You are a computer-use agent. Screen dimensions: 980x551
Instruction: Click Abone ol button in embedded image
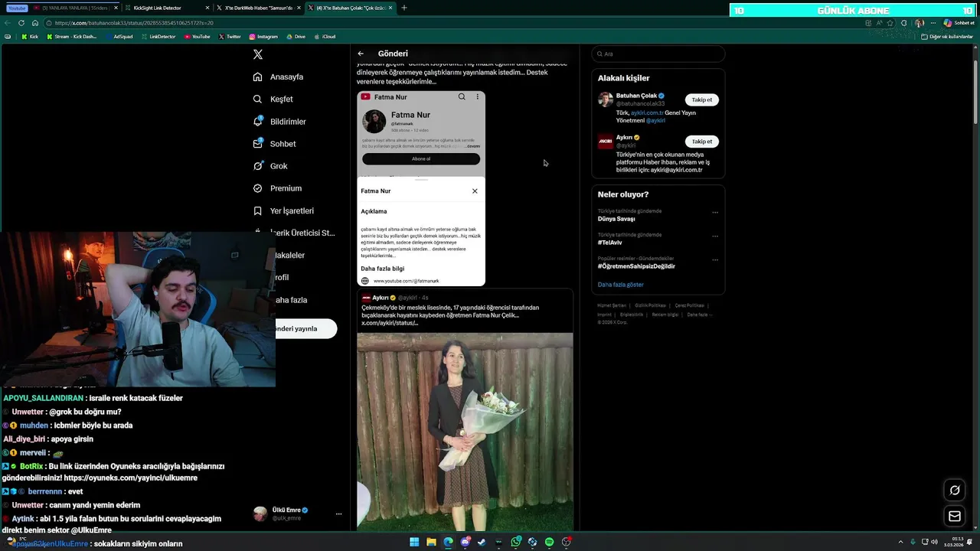(421, 158)
